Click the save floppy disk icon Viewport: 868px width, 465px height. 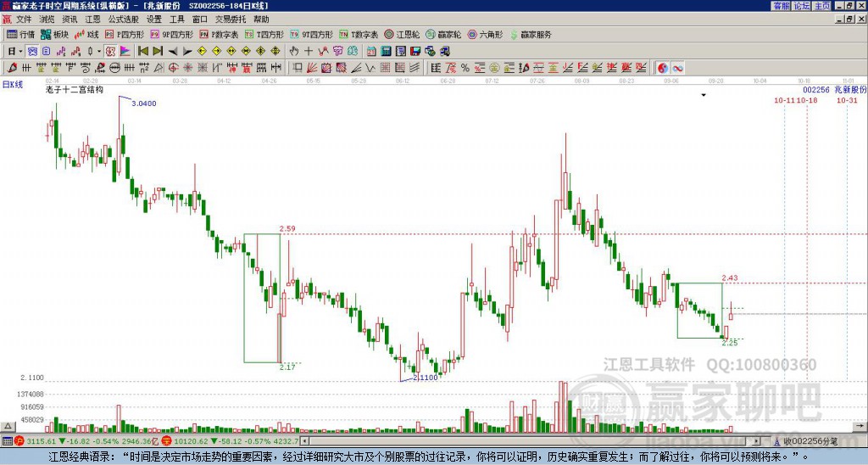tap(415, 51)
